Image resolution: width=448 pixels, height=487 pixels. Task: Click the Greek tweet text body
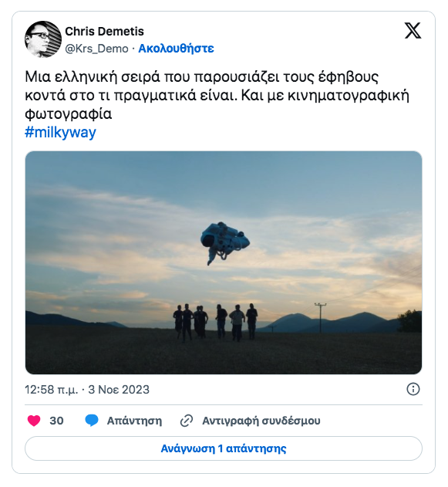[217, 95]
